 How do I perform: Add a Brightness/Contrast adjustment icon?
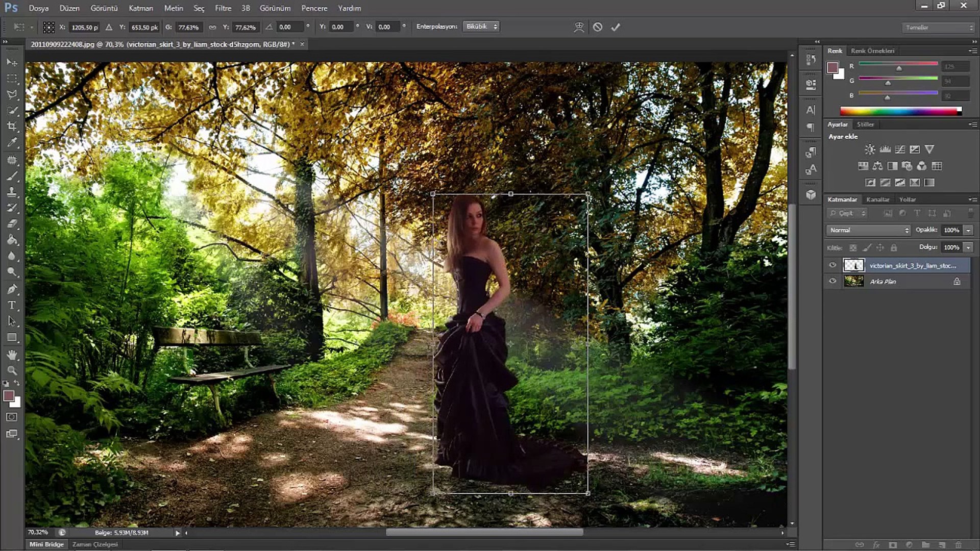pyautogui.click(x=870, y=149)
